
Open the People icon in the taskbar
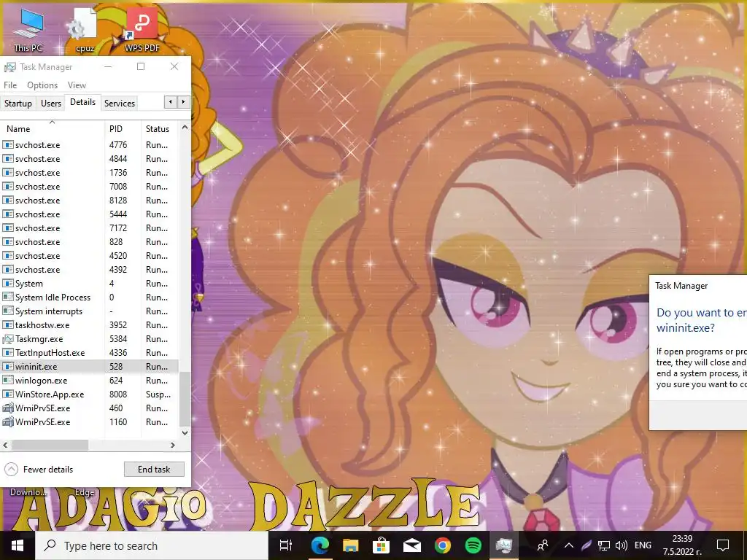point(543,545)
